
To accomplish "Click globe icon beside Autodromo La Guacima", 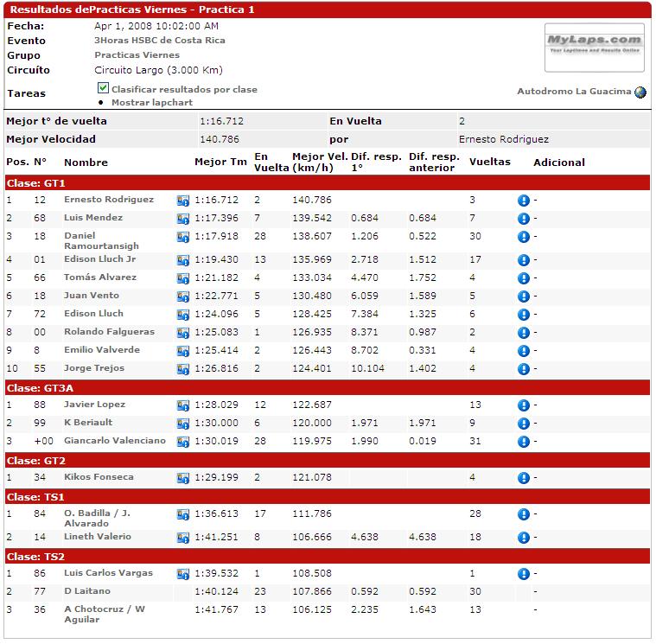I will (x=640, y=92).
